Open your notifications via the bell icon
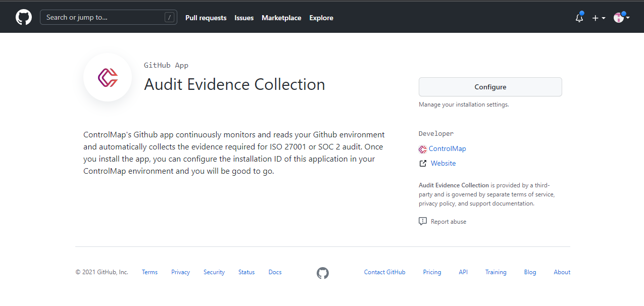 579,18
